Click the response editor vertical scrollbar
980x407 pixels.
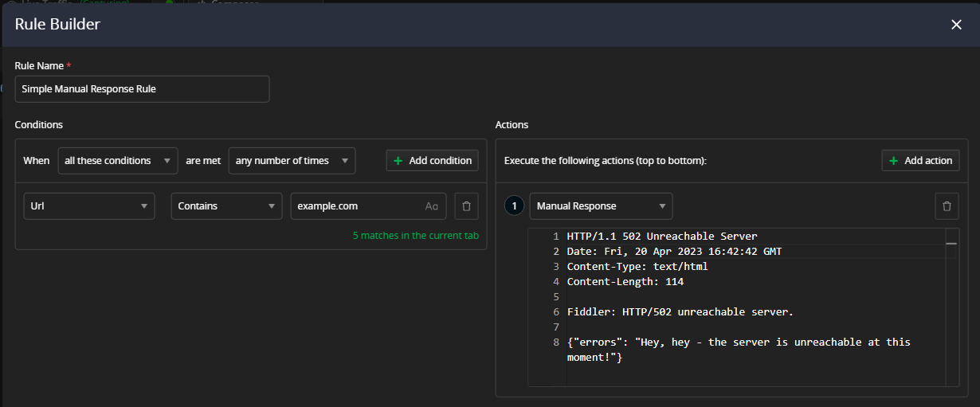tap(952, 307)
